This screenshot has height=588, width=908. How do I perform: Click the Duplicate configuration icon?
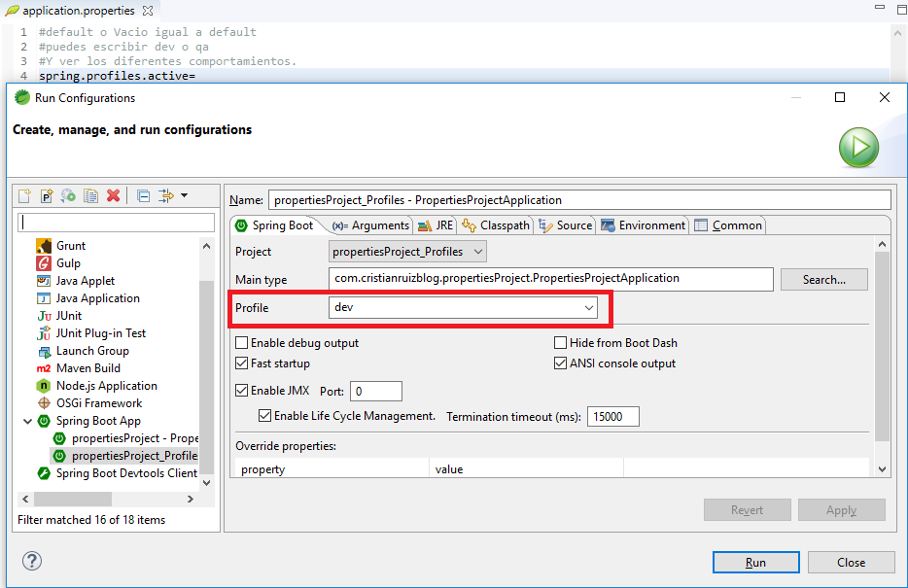click(90, 195)
